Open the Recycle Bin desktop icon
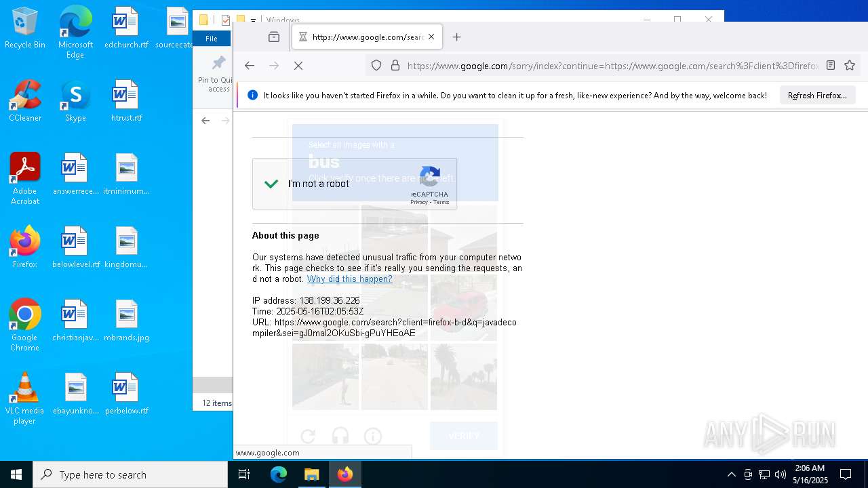This screenshot has width=868, height=488. (x=25, y=27)
